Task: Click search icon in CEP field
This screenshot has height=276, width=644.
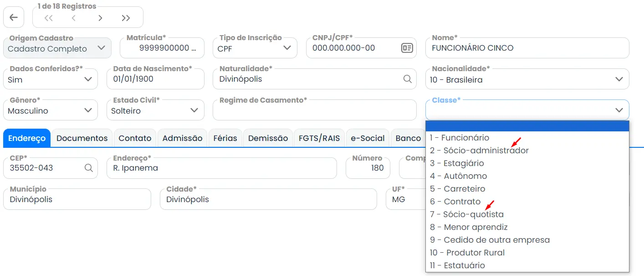Action: [x=89, y=168]
